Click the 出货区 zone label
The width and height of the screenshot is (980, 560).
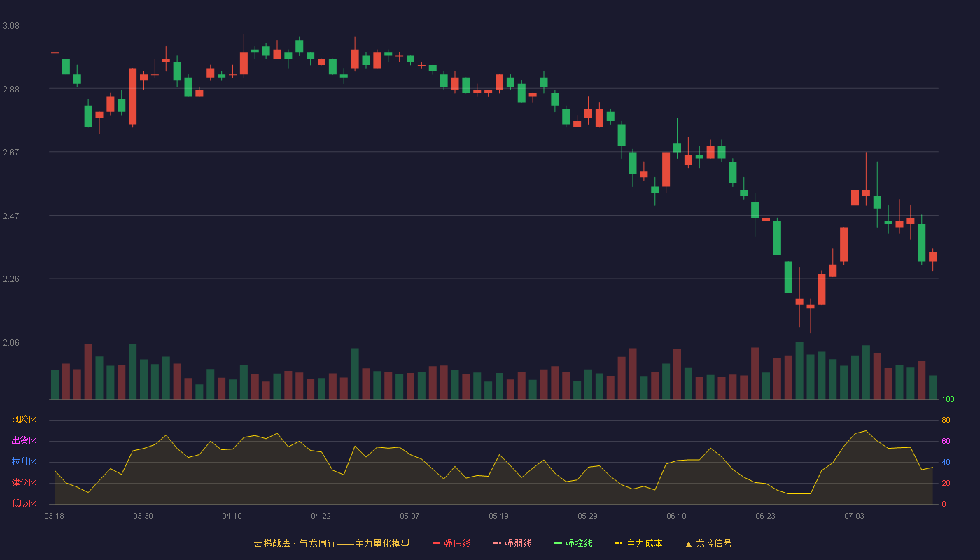24,441
